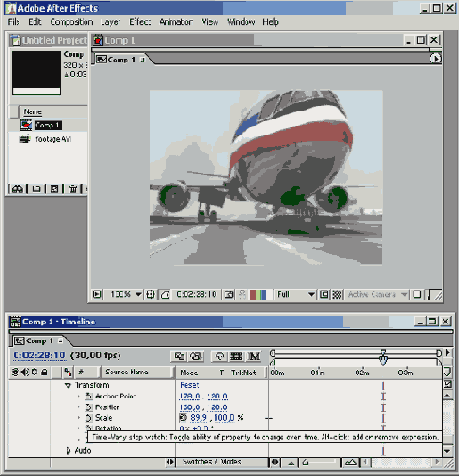Screen dimensions: 459x476
Task: Click the RGB color channels swatch
Action: coord(258,295)
